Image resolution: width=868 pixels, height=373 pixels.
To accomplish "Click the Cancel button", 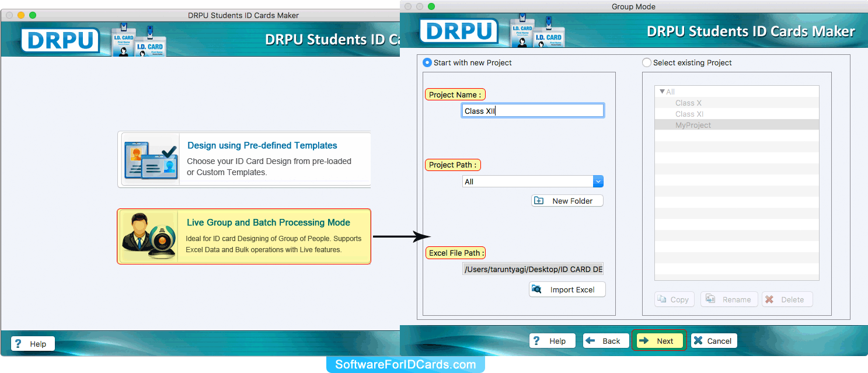I will pyautogui.click(x=714, y=341).
